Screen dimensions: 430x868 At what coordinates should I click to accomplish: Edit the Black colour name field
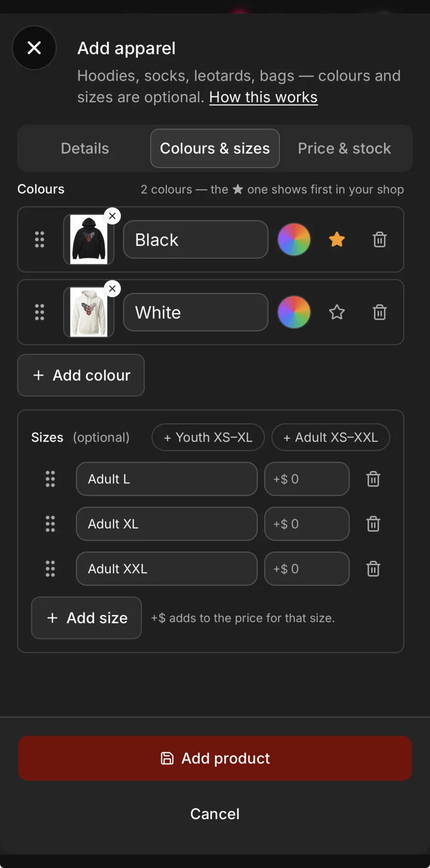196,240
